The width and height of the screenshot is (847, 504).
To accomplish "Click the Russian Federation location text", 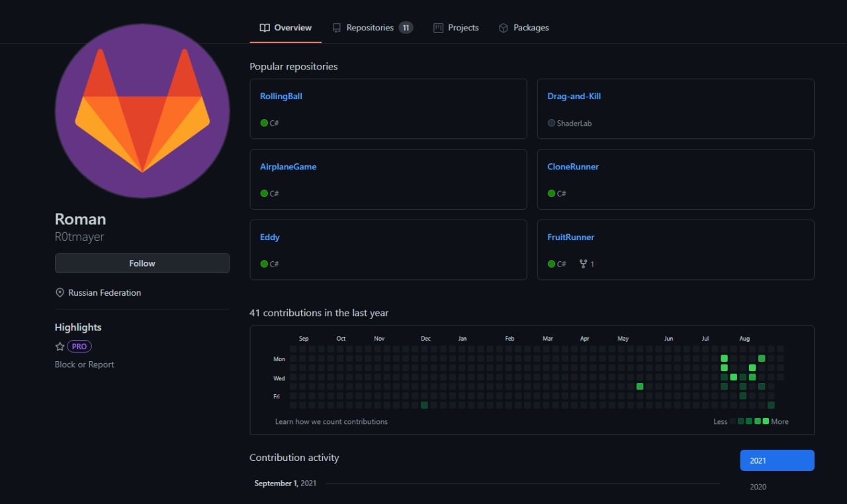I will [x=105, y=292].
